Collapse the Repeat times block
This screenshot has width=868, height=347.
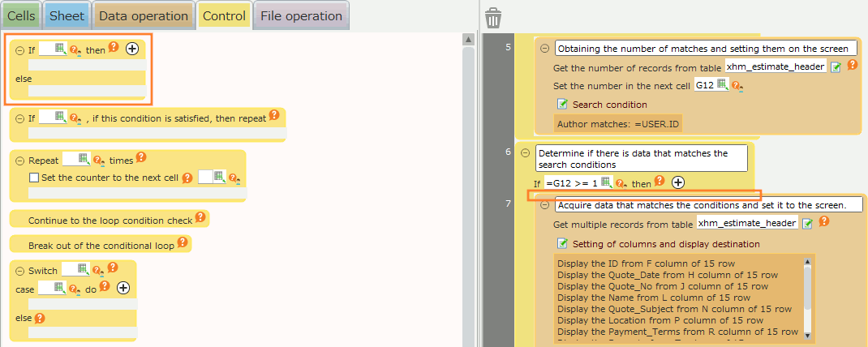tap(19, 161)
